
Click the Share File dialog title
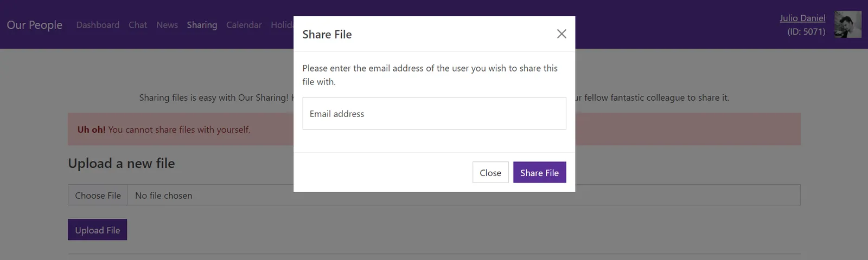coord(327,34)
